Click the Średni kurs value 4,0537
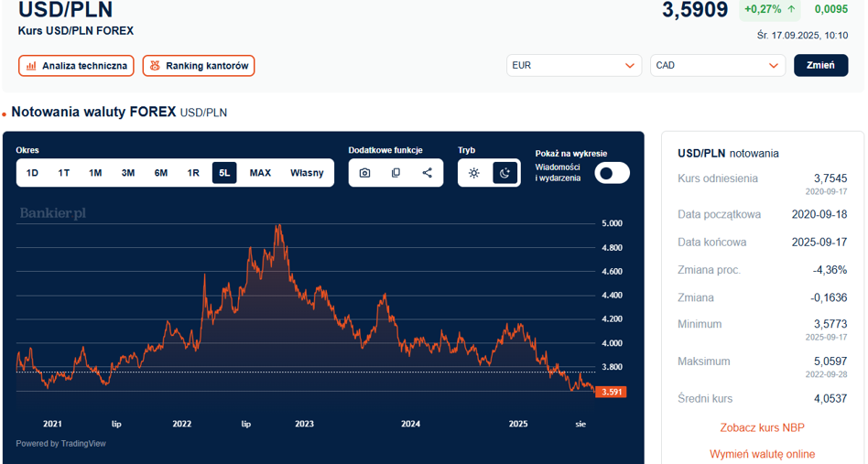The image size is (868, 464). tap(830, 399)
